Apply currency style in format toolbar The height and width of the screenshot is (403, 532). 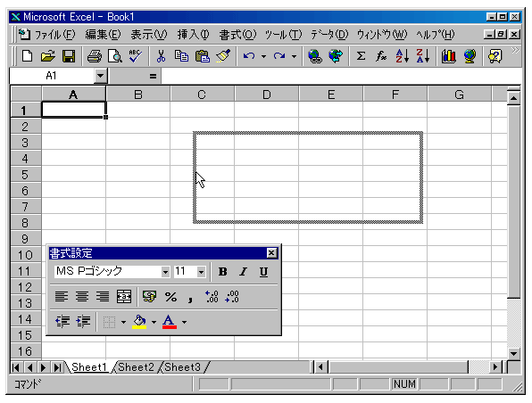[150, 297]
